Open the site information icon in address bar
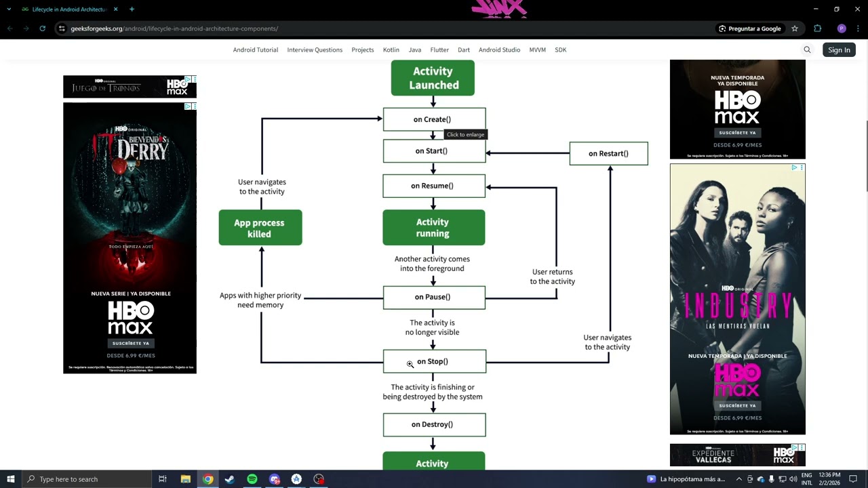Viewport: 868px width, 488px height. (x=62, y=28)
